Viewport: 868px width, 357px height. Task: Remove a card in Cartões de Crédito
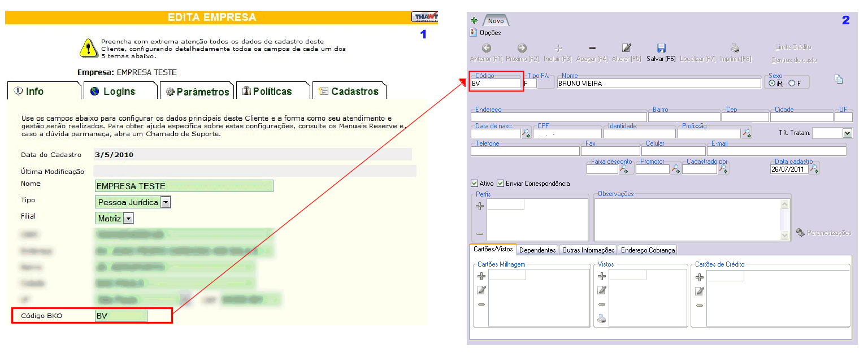pos(700,306)
